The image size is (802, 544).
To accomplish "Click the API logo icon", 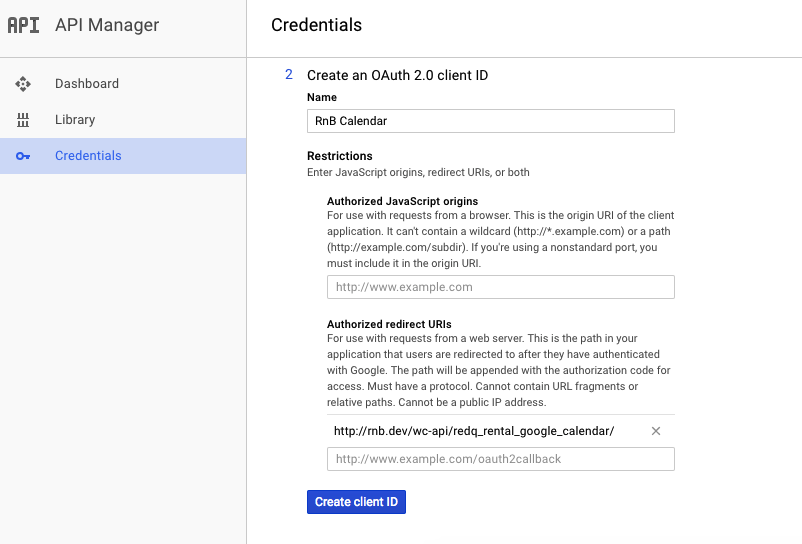I will 23,25.
